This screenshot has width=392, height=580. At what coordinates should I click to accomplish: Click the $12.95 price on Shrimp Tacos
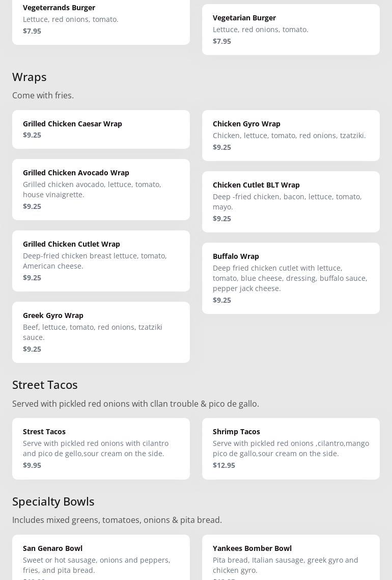(224, 465)
